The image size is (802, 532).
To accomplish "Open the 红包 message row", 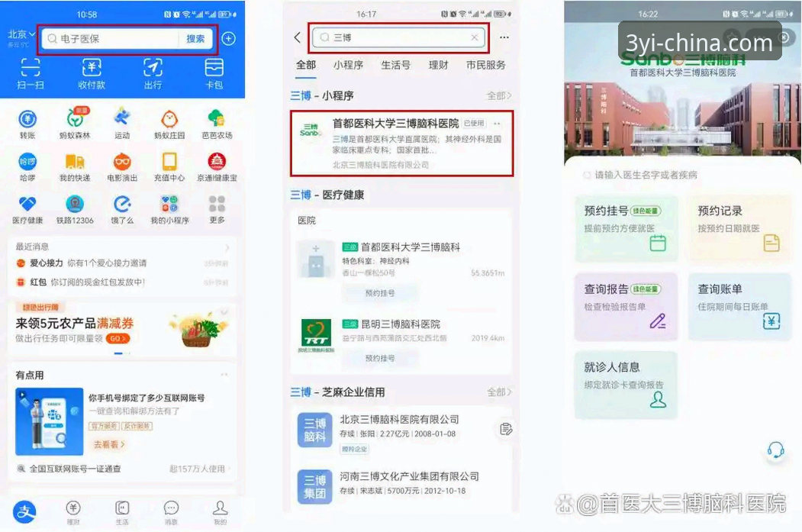I will (x=122, y=282).
